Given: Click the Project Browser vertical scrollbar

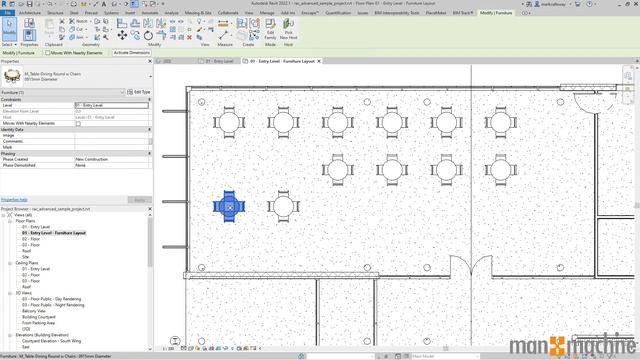Looking at the screenshot, I should tap(150, 242).
